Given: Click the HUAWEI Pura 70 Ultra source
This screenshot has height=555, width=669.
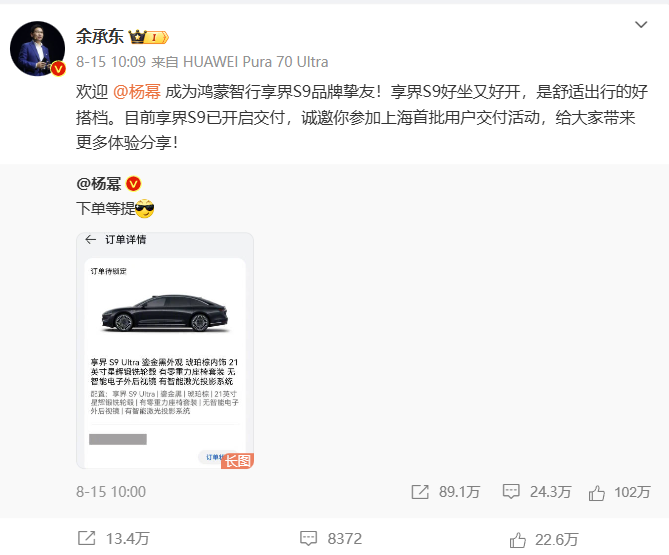Looking at the screenshot, I should pos(256,62).
